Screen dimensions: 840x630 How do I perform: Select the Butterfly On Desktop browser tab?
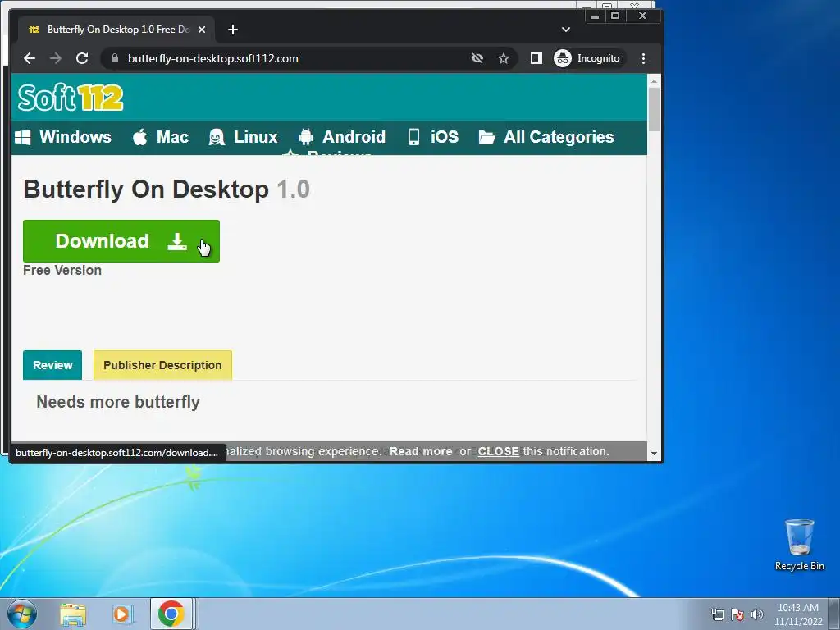tap(116, 30)
